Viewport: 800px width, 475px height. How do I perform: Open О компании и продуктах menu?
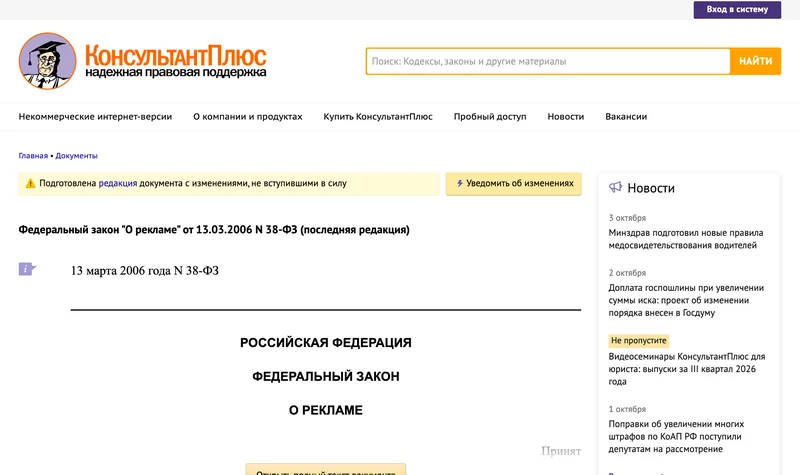pos(247,116)
